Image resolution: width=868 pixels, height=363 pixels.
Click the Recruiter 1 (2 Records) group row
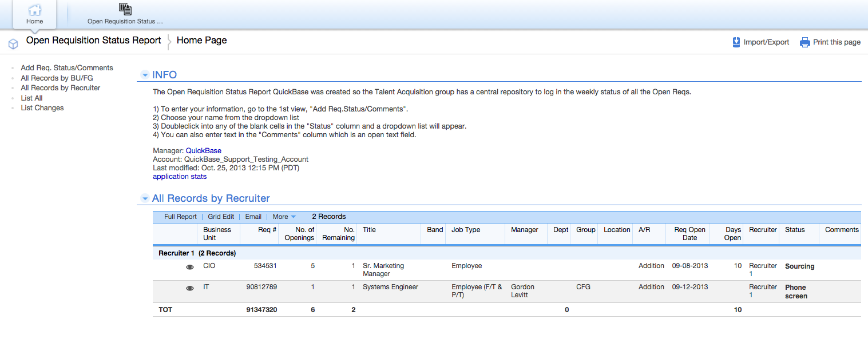507,253
